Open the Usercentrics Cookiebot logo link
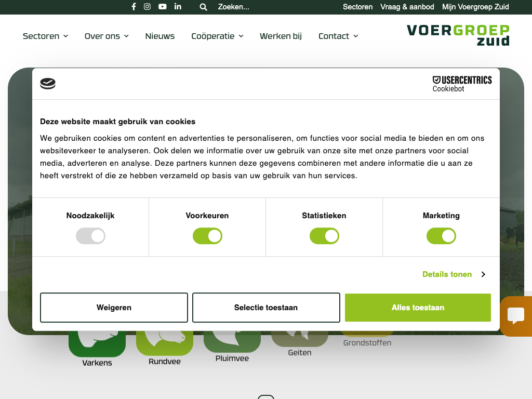Viewport: 532px width, 399px height. coord(462,84)
